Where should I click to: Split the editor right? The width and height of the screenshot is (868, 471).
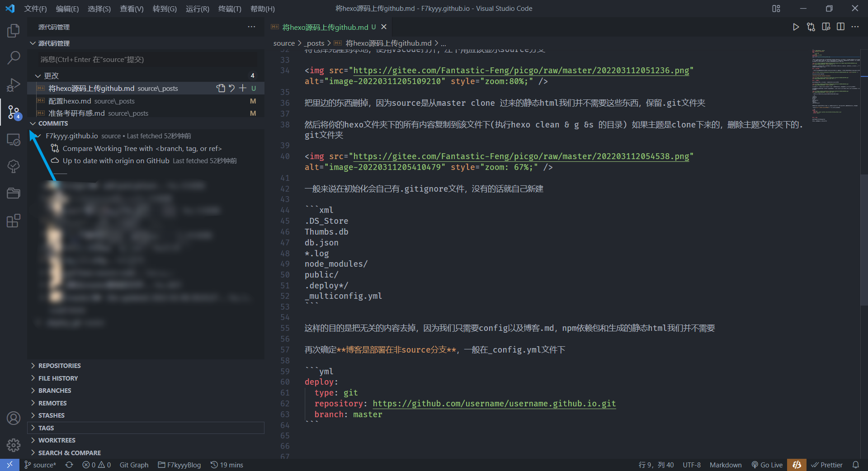click(x=840, y=27)
